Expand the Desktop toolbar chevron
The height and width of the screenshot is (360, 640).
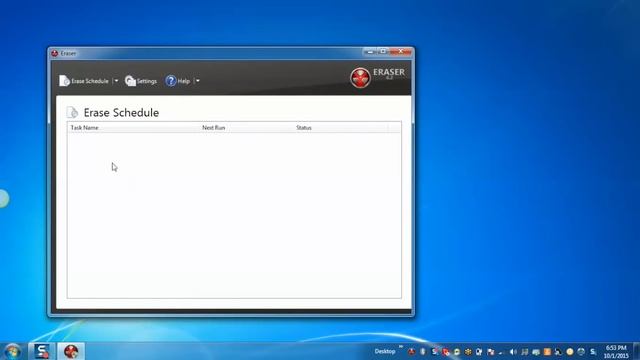pos(401,347)
